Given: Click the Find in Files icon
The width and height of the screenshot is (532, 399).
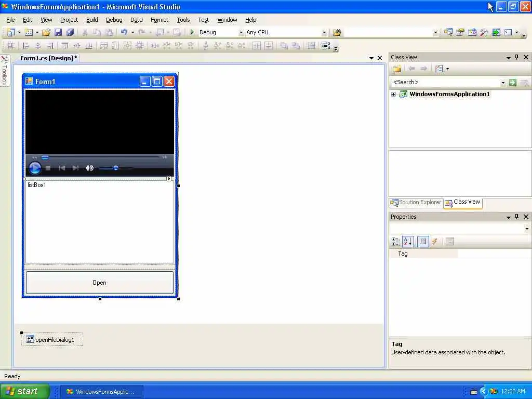Looking at the screenshot, I should (337, 32).
